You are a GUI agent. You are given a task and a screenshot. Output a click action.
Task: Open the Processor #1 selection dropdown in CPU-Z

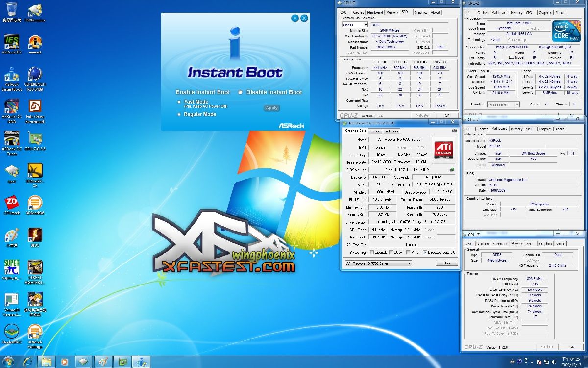(x=504, y=105)
